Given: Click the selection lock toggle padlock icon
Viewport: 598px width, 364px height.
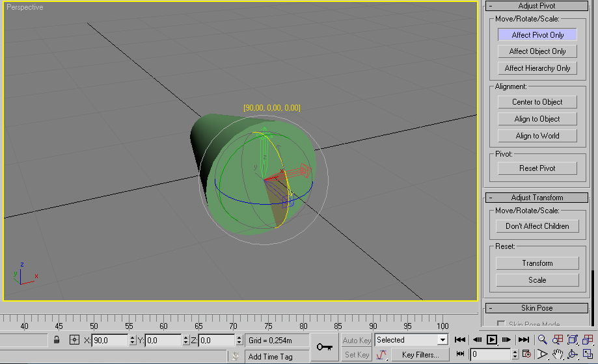Looking at the screenshot, I should point(57,340).
